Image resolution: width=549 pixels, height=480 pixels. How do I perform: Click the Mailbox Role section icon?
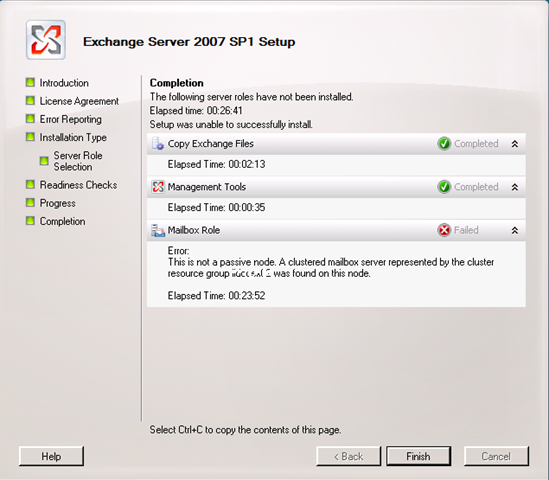[x=158, y=230]
